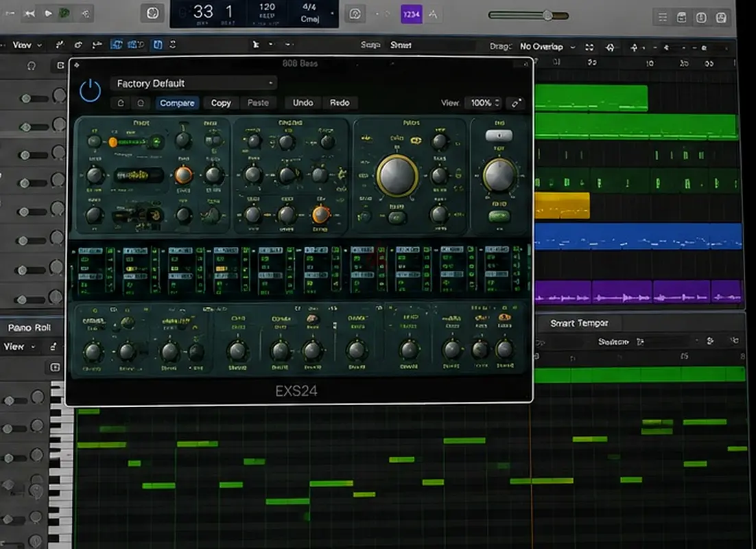Screen dimensions: 756x549
Task: Open the View menu in the tracks toolbar
Action: [x=27, y=45]
